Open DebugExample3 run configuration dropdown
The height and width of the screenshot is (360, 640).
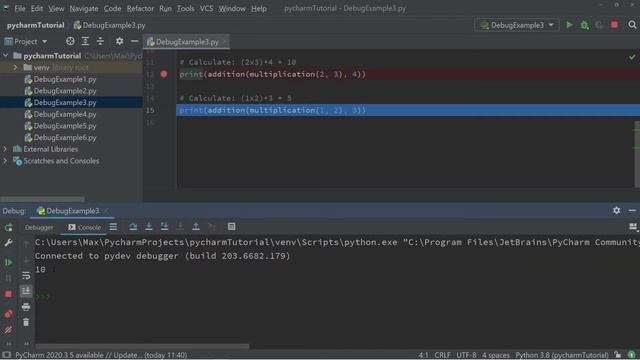(516, 25)
